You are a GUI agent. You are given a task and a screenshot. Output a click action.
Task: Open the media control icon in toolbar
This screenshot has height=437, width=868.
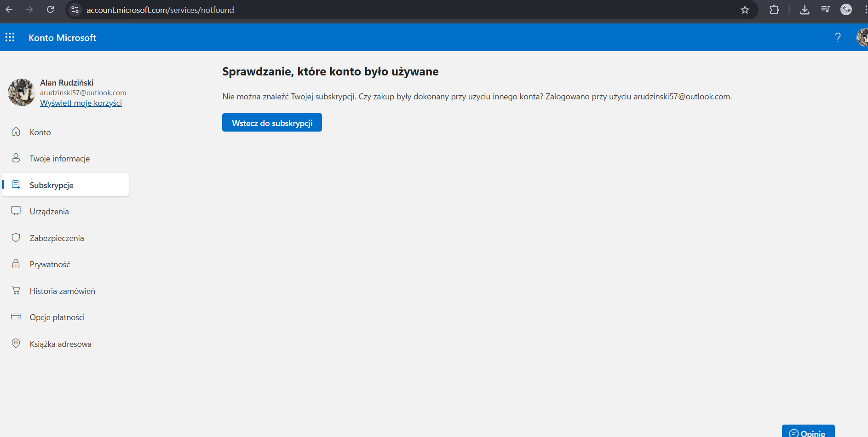click(825, 10)
